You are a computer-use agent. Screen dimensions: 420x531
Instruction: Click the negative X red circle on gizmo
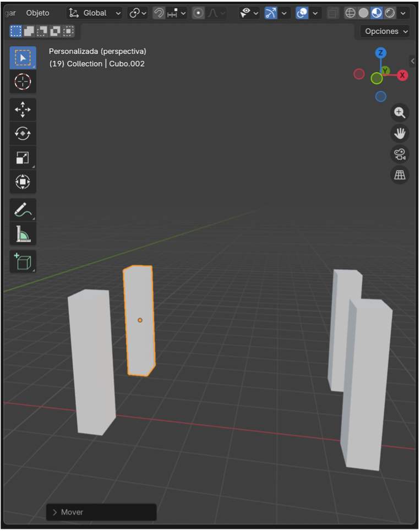[359, 74]
